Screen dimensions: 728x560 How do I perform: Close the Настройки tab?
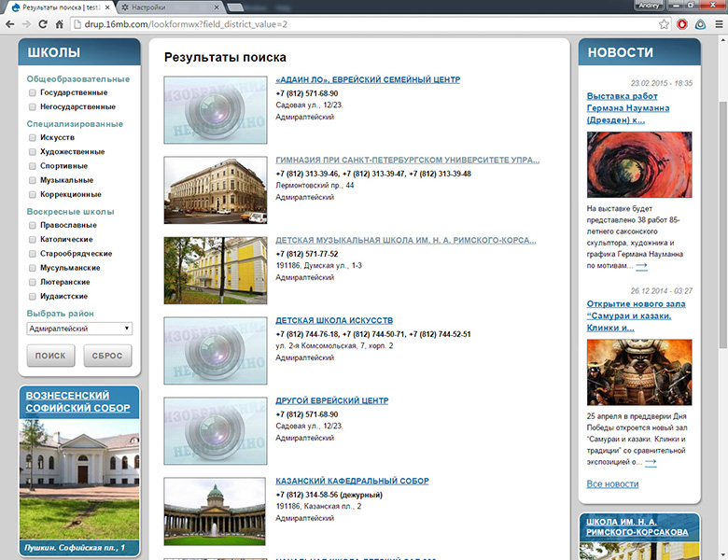point(217,7)
